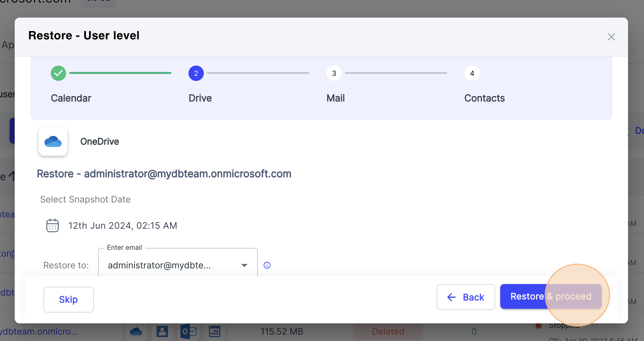
Task: Click the OneDrive icon in the dialog
Action: tap(53, 141)
